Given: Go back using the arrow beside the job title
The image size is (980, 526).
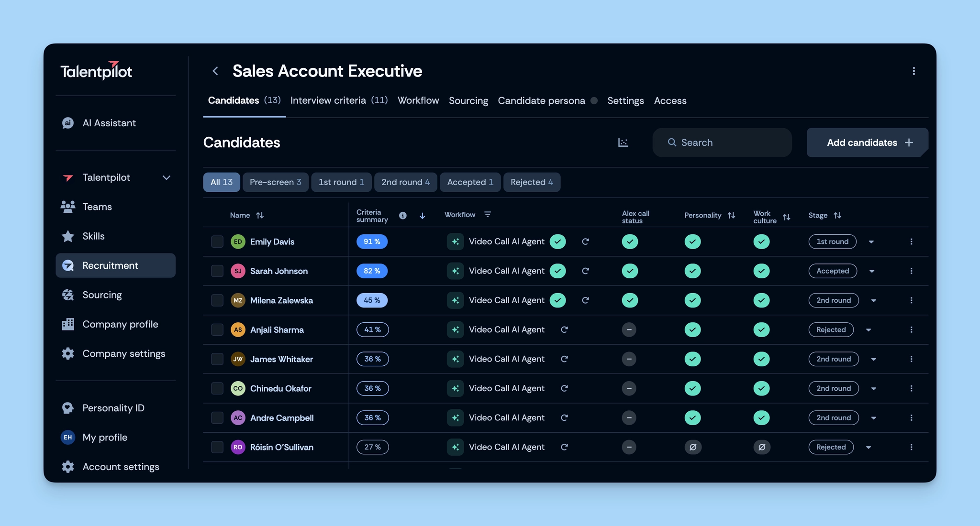Looking at the screenshot, I should pos(215,71).
